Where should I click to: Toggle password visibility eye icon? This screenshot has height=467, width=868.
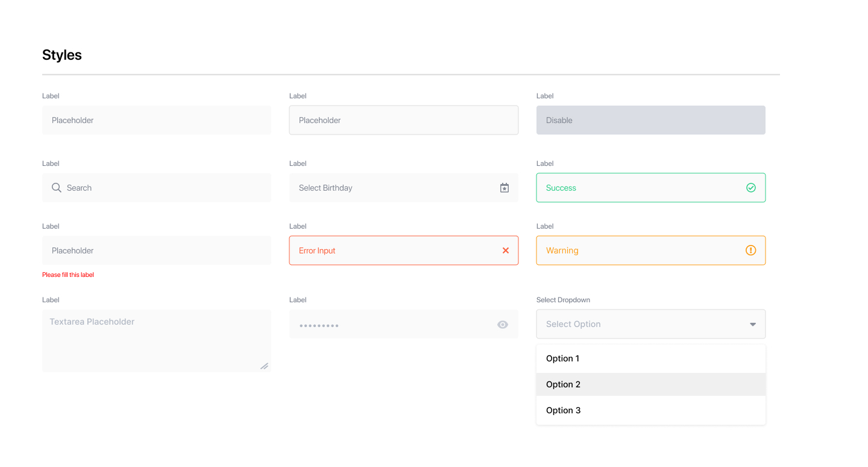(x=503, y=325)
